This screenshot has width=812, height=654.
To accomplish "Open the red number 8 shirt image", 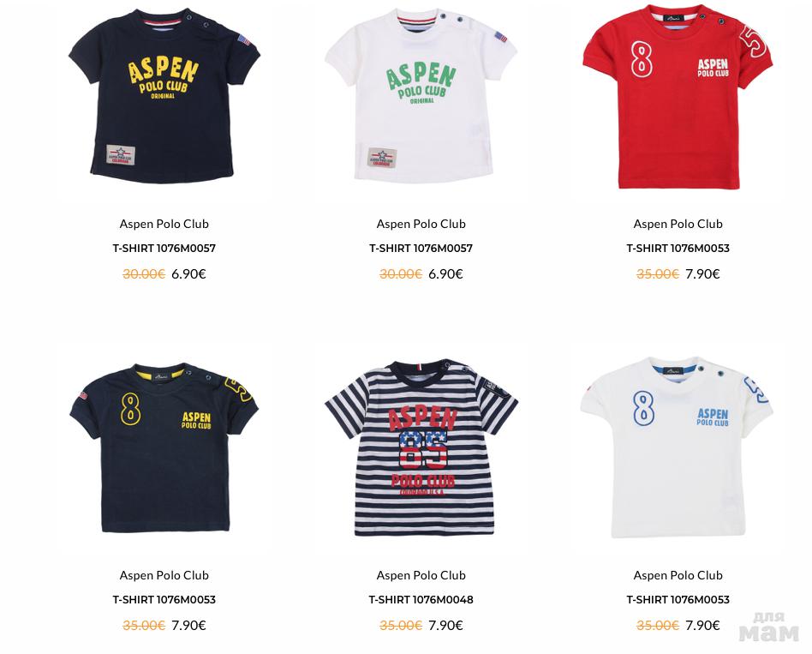I will point(678,97).
